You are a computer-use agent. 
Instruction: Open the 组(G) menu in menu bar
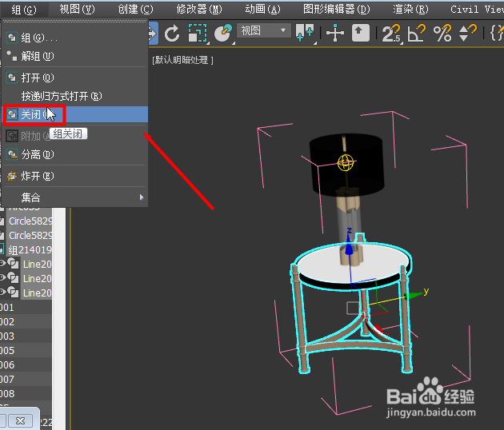point(24,10)
